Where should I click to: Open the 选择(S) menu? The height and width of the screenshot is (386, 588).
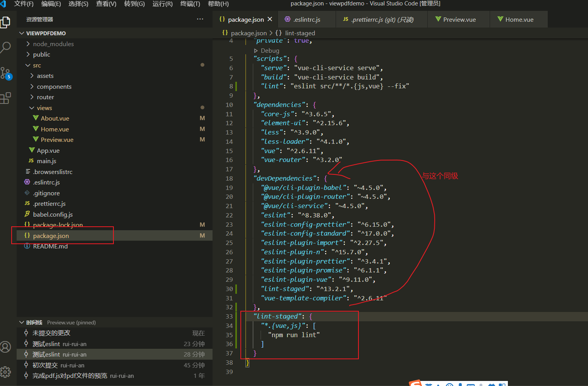(78, 3)
